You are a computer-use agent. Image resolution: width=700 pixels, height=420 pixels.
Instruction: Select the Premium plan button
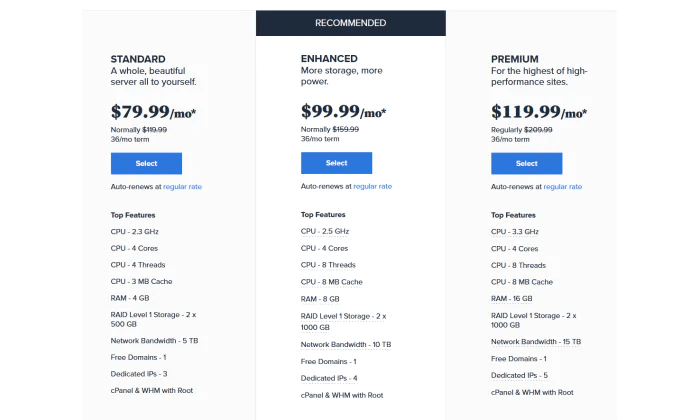526,163
